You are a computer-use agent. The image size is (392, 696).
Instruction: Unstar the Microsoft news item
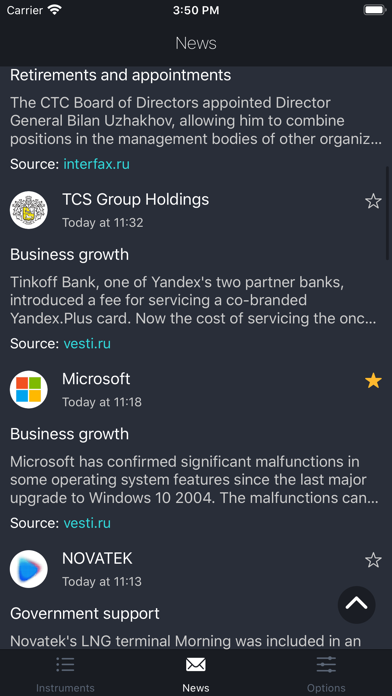[x=373, y=380]
